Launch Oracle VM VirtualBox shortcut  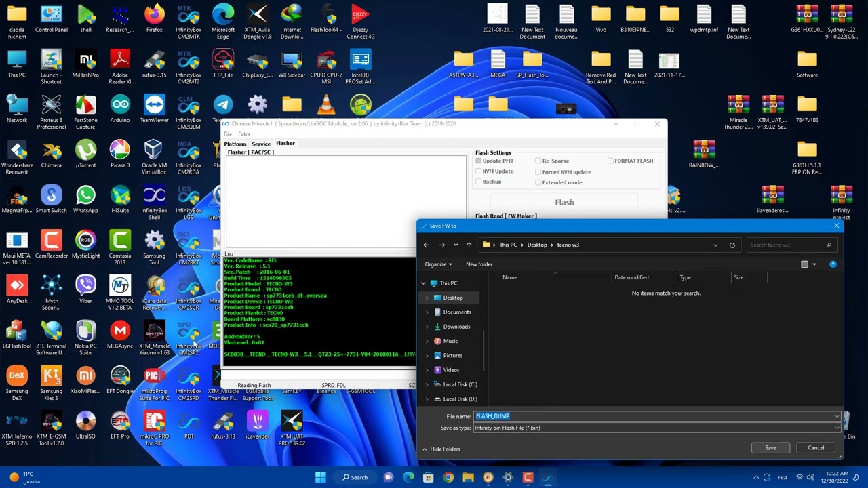[x=154, y=157]
